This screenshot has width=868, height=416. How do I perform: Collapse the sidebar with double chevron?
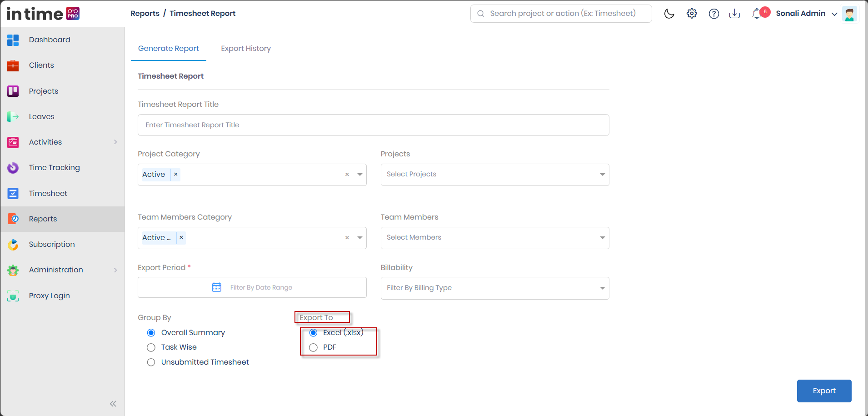113,404
